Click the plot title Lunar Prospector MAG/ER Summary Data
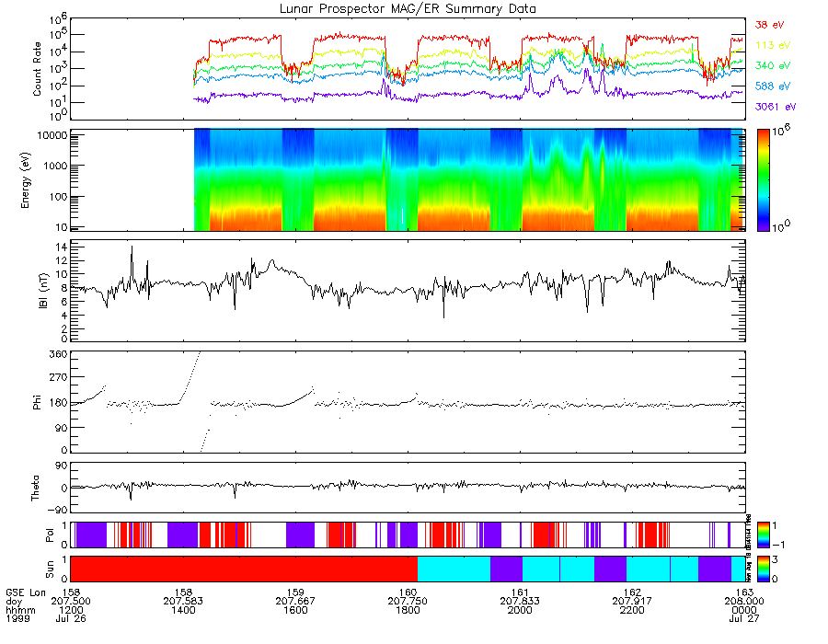The height and width of the screenshot is (644, 828). (x=408, y=9)
